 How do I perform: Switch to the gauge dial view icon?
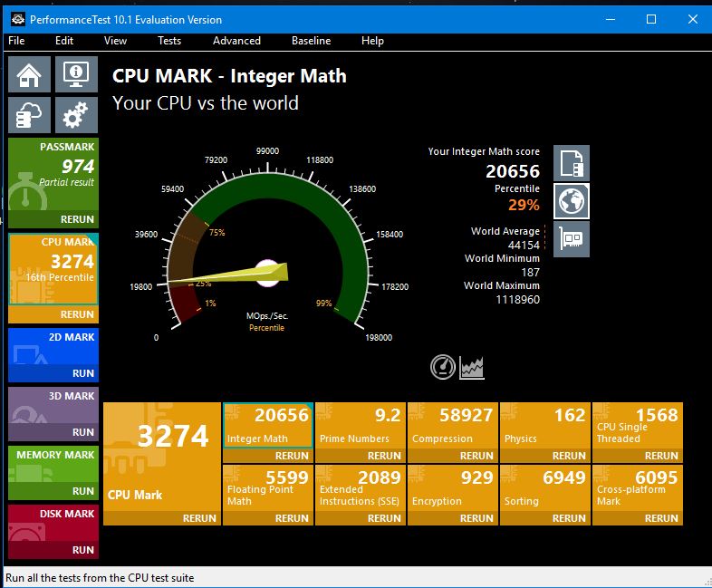(x=443, y=367)
